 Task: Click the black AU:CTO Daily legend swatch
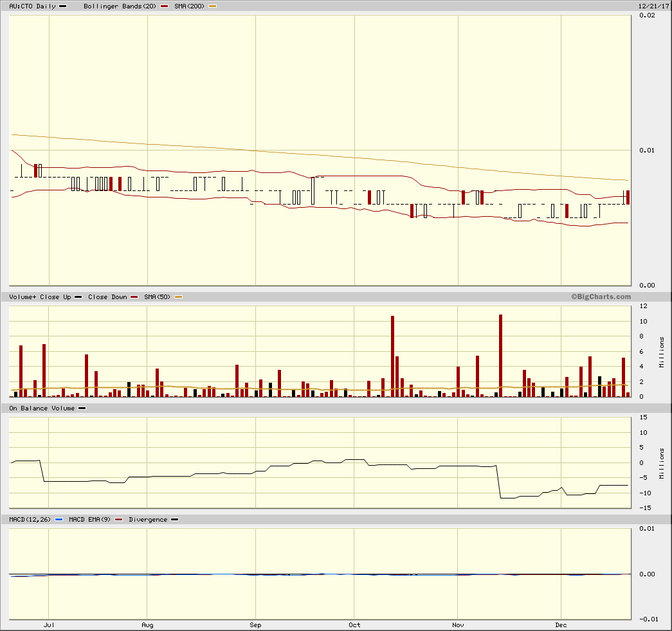point(62,6)
